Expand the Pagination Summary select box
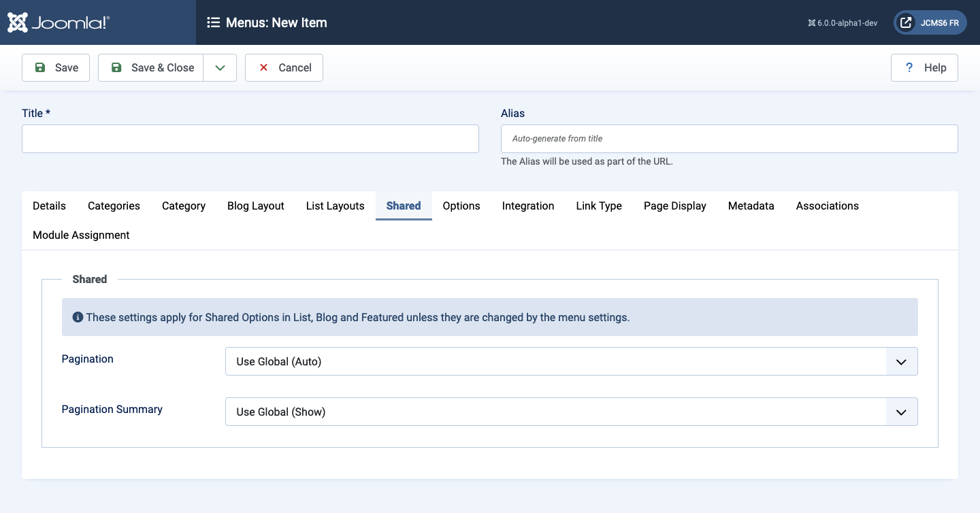The width and height of the screenshot is (980, 513). [x=571, y=412]
